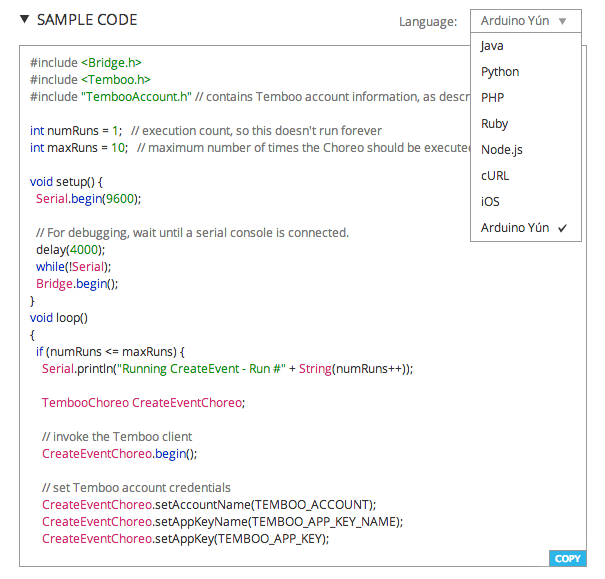This screenshot has height=579, width=605.
Task: Collapse the SAMPLE CODE section triangle
Action: pos(25,19)
